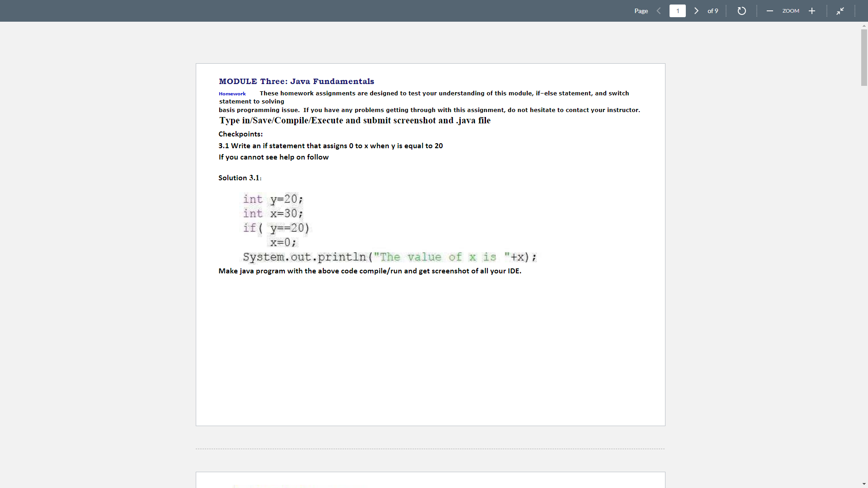
Task: Click the blue Homework label
Action: 232,94
